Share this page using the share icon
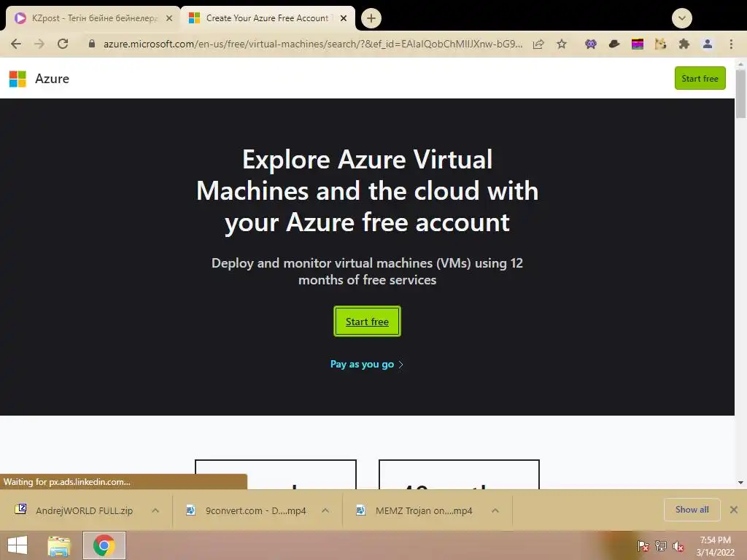This screenshot has height=560, width=747. [538, 44]
